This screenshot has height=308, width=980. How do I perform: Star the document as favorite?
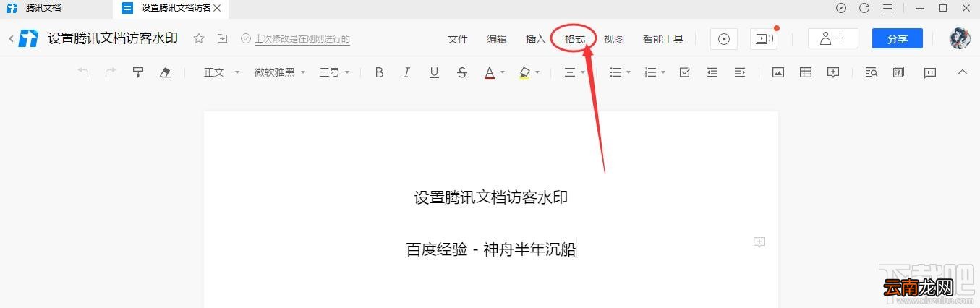[199, 38]
